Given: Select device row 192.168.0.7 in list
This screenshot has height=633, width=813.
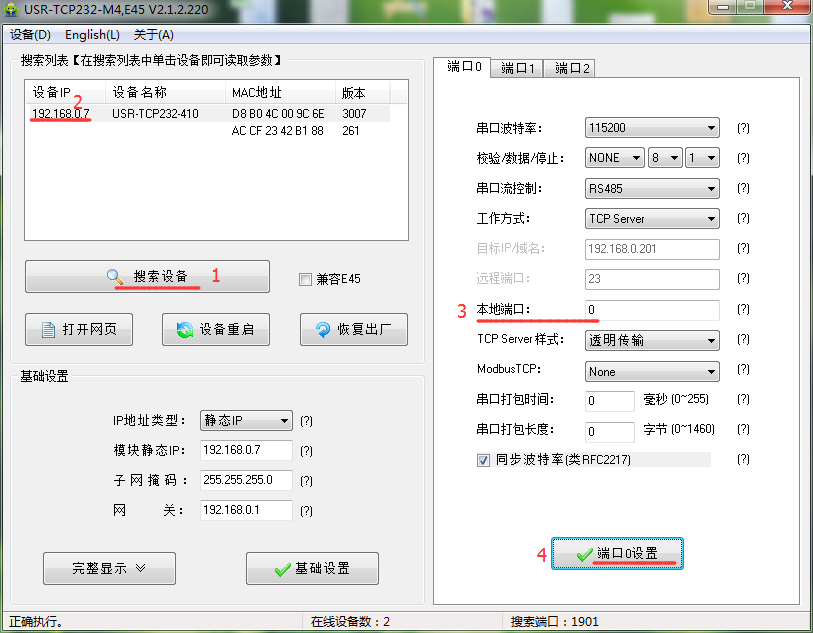Looking at the screenshot, I should point(207,114).
